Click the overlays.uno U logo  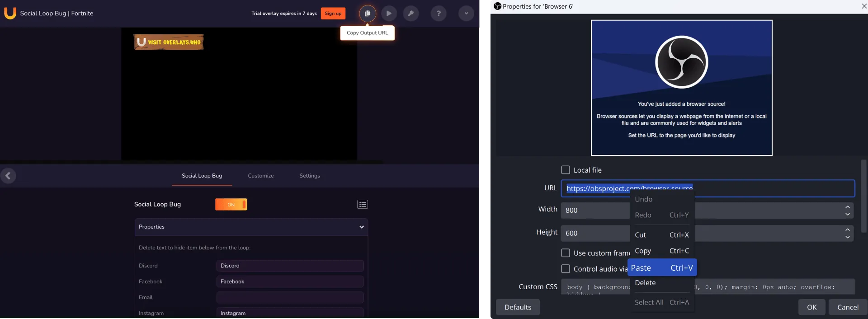[x=10, y=13]
